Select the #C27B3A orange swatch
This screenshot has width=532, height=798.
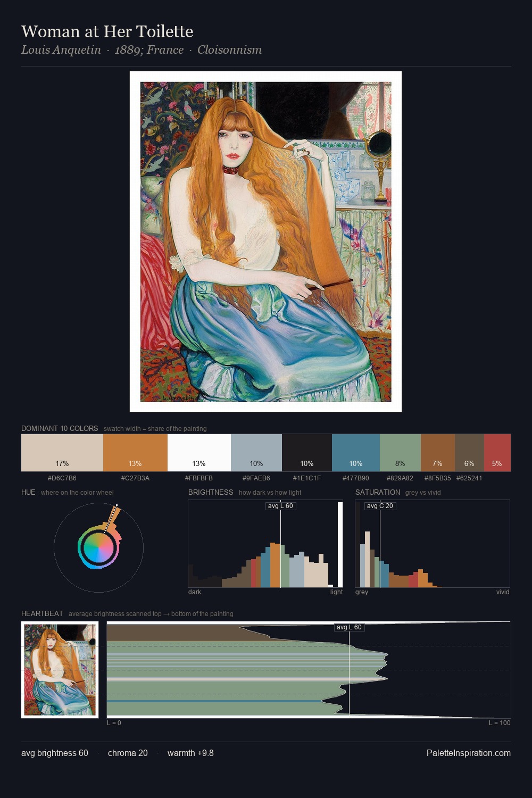135,453
